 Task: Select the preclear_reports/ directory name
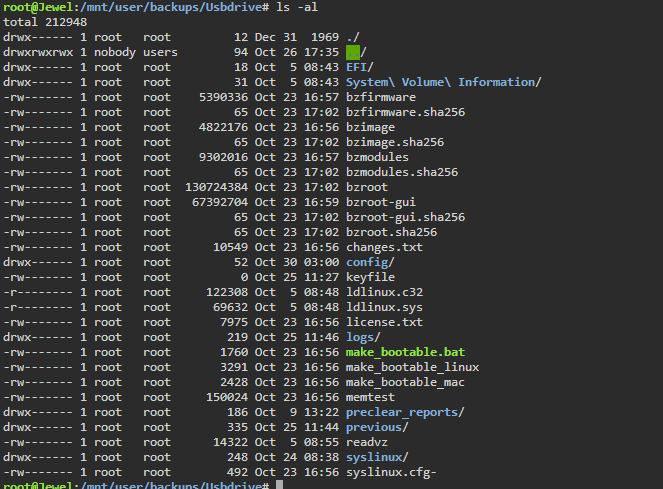point(405,412)
